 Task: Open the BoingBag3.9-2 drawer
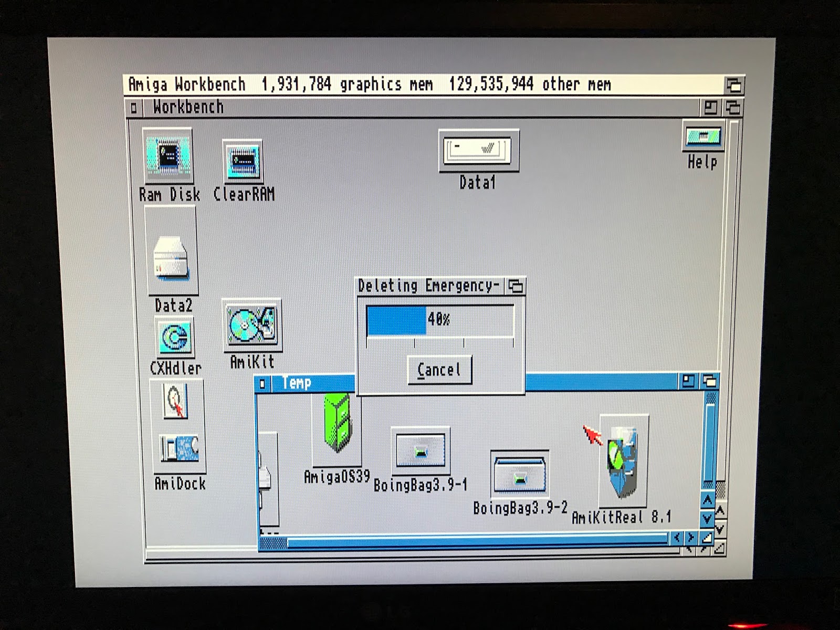pos(520,474)
